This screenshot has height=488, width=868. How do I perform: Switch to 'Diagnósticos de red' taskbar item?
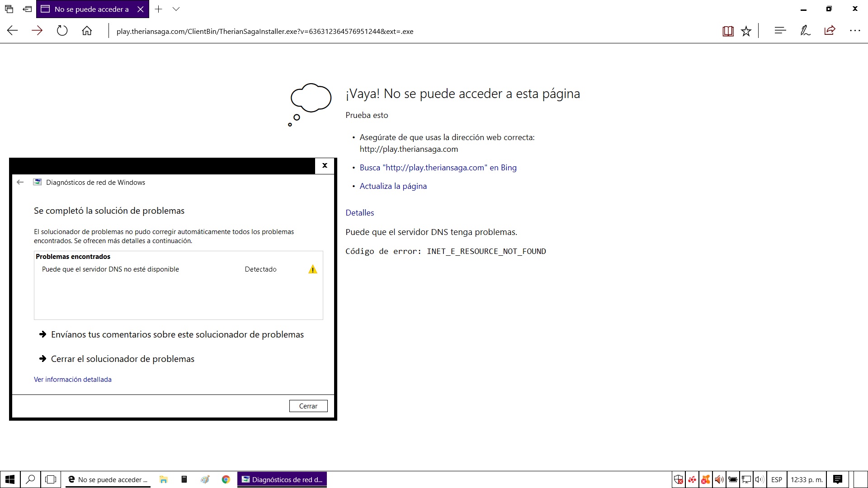point(282,479)
